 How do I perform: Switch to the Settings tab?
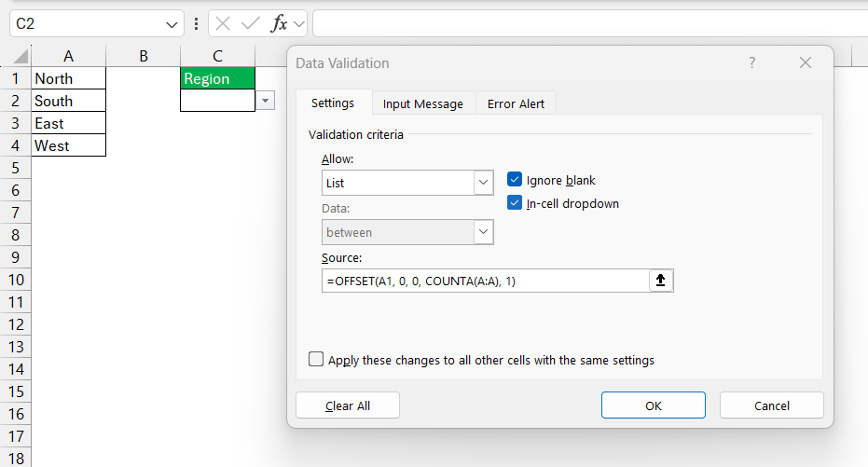(x=333, y=103)
